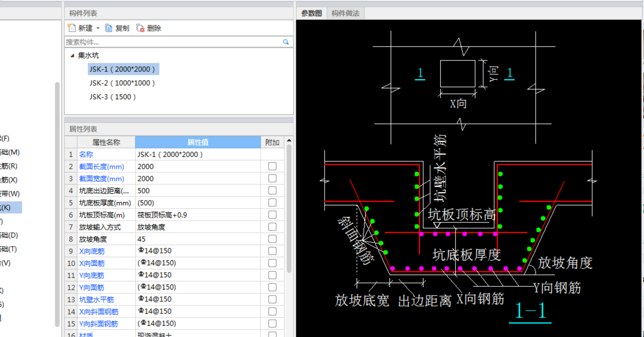The width and height of the screenshot is (644, 337).
Task: Tick 附加 checkbox for 截面宽度
Action: pos(272,178)
